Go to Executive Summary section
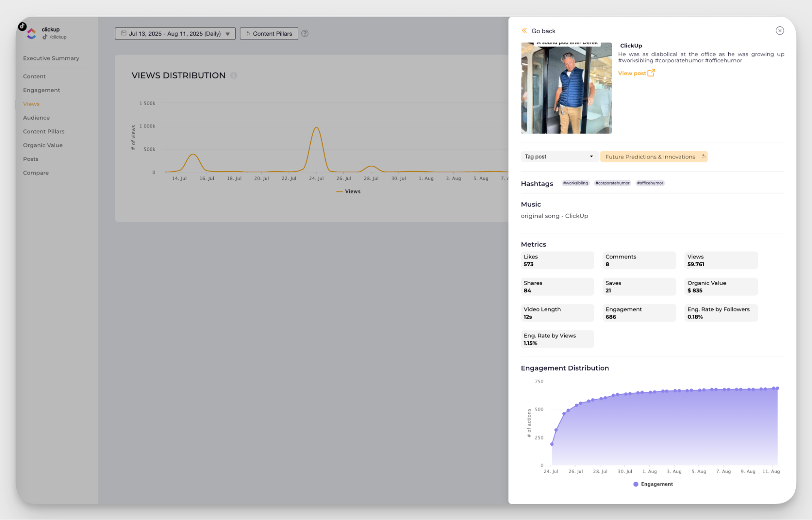The image size is (812, 520). 51,58
